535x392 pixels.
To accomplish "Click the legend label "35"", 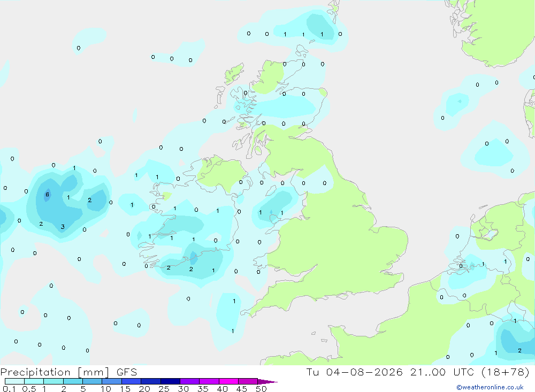I will point(203,389).
